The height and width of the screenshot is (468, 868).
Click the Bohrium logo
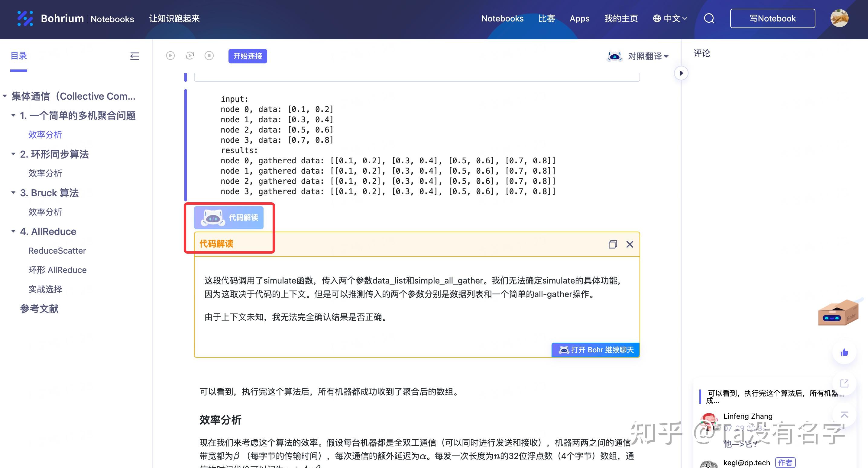(26, 18)
